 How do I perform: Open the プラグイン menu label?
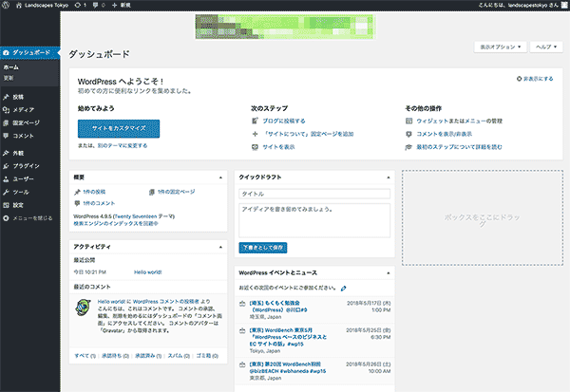[27, 166]
